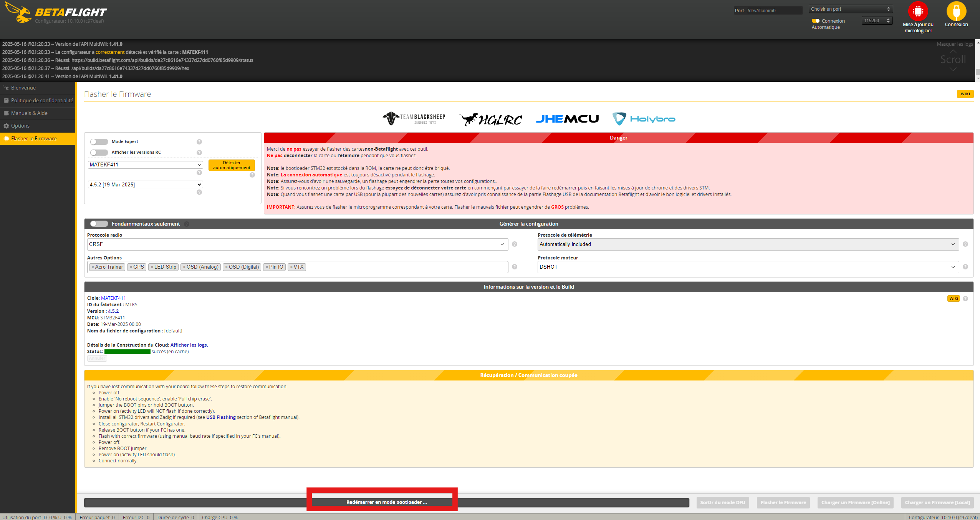Click Détecter automatiquement button
Viewport: 980px width, 520px height.
(232, 165)
